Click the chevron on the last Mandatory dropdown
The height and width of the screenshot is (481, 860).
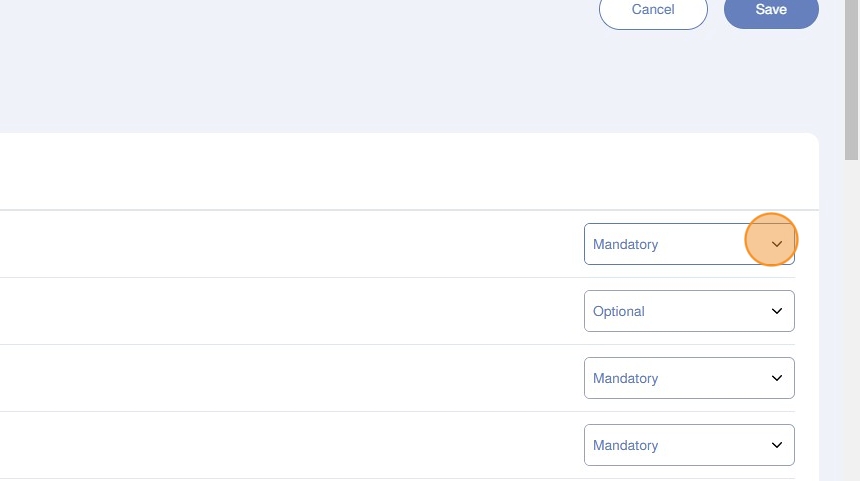[777, 445]
